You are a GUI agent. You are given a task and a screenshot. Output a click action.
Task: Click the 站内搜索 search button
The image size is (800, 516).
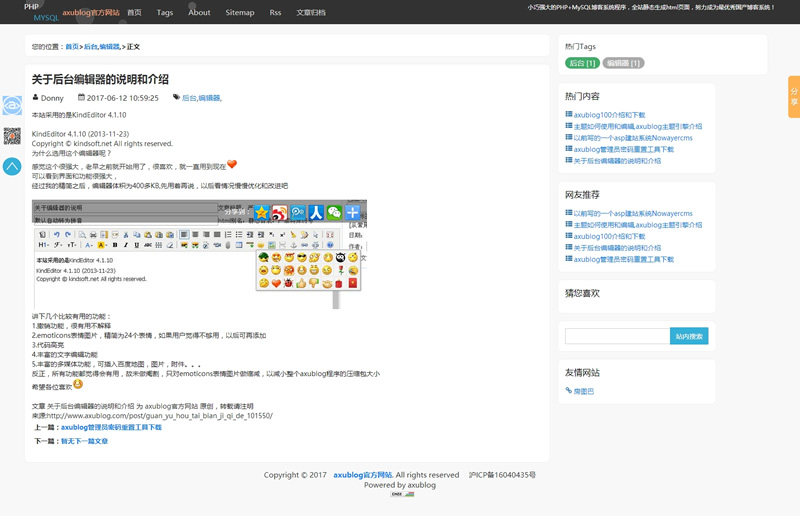689,336
